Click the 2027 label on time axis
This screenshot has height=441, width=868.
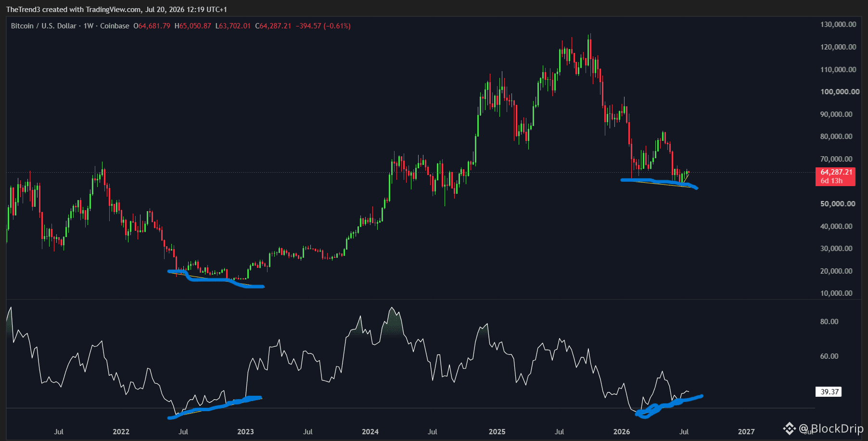pos(746,432)
